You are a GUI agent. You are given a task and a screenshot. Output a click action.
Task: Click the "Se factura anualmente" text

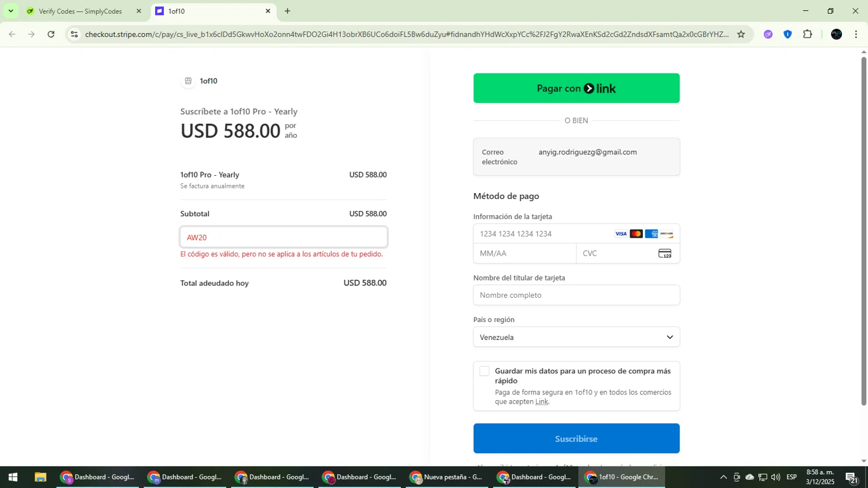tap(212, 186)
